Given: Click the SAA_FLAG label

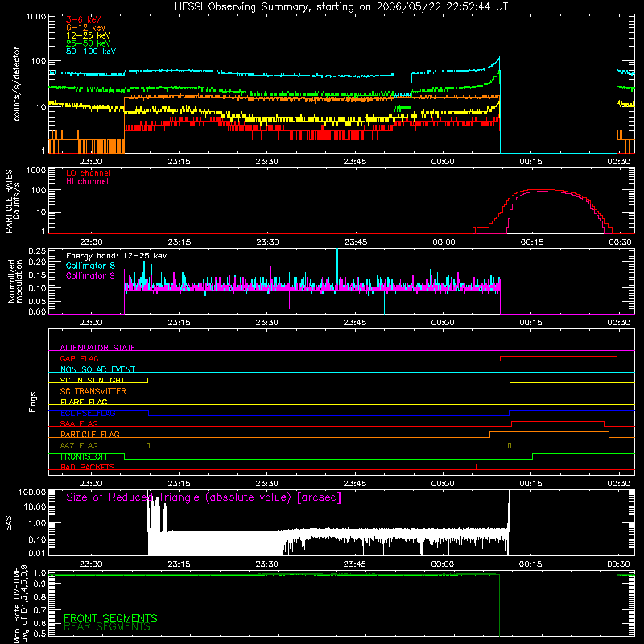Looking at the screenshot, I should pyautogui.click(x=79, y=423).
